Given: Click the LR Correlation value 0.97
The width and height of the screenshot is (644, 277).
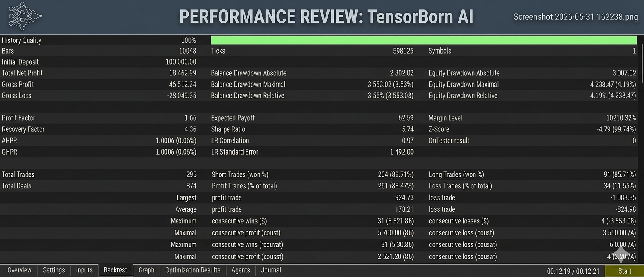Looking at the screenshot, I should [x=407, y=141].
